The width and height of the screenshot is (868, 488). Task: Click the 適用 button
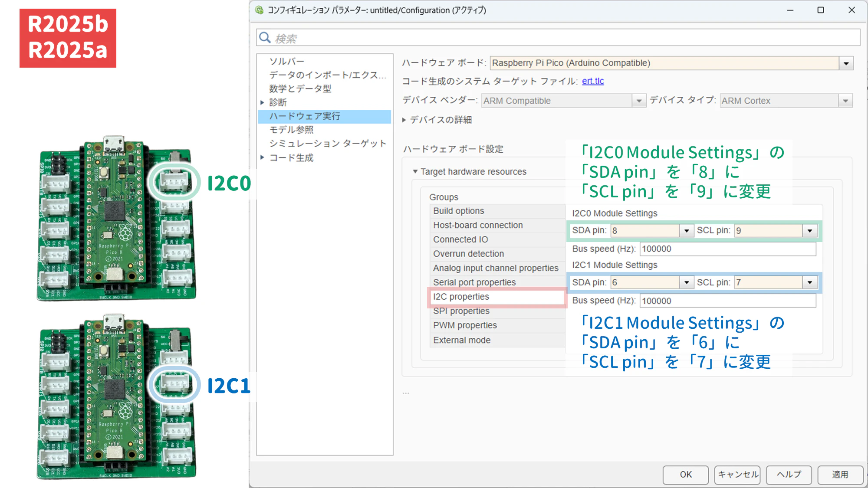point(840,475)
